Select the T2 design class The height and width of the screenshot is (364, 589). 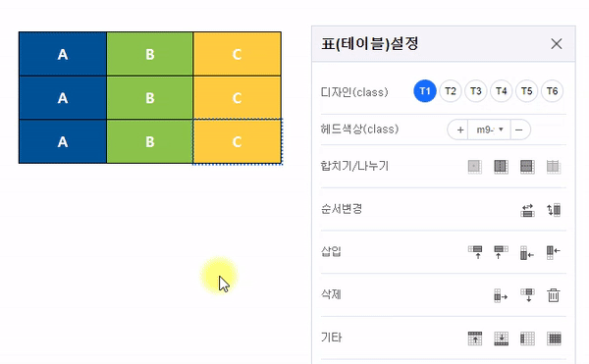tap(450, 91)
